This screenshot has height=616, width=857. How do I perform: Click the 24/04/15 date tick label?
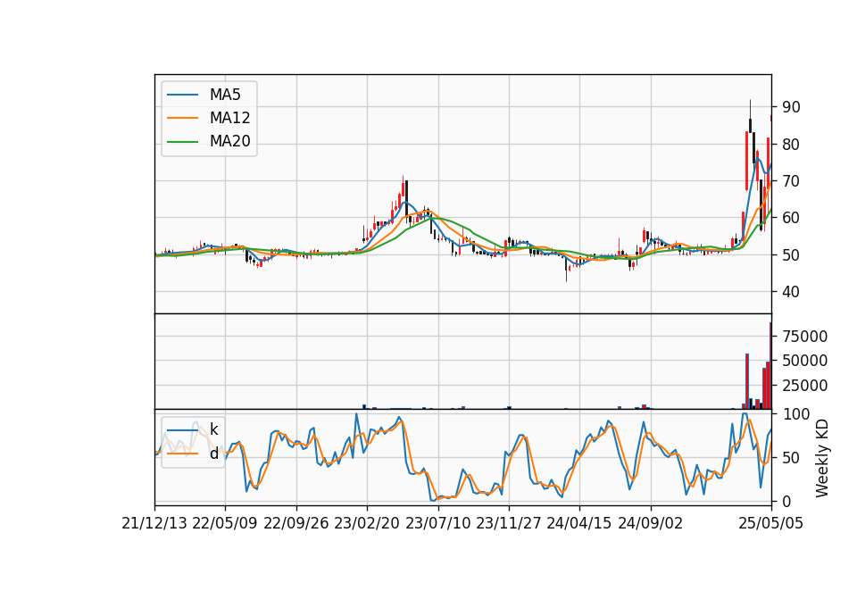578,523
